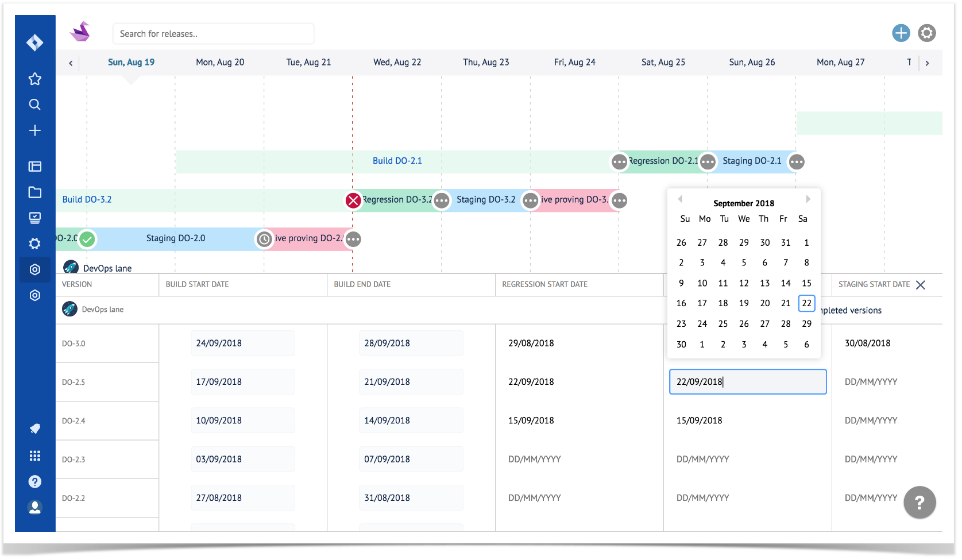Open the board icon in sidebar
The height and width of the screenshot is (560, 962).
coord(35,167)
